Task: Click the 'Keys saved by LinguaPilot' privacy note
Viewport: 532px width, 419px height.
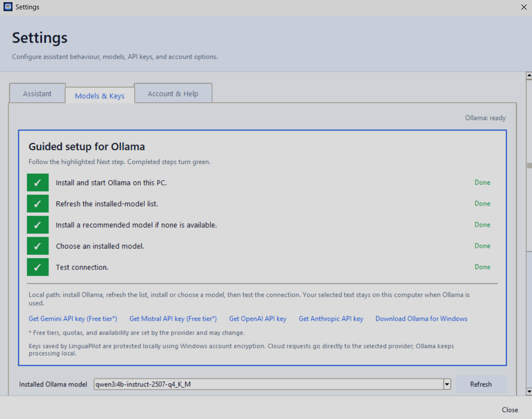Action: coord(241,350)
